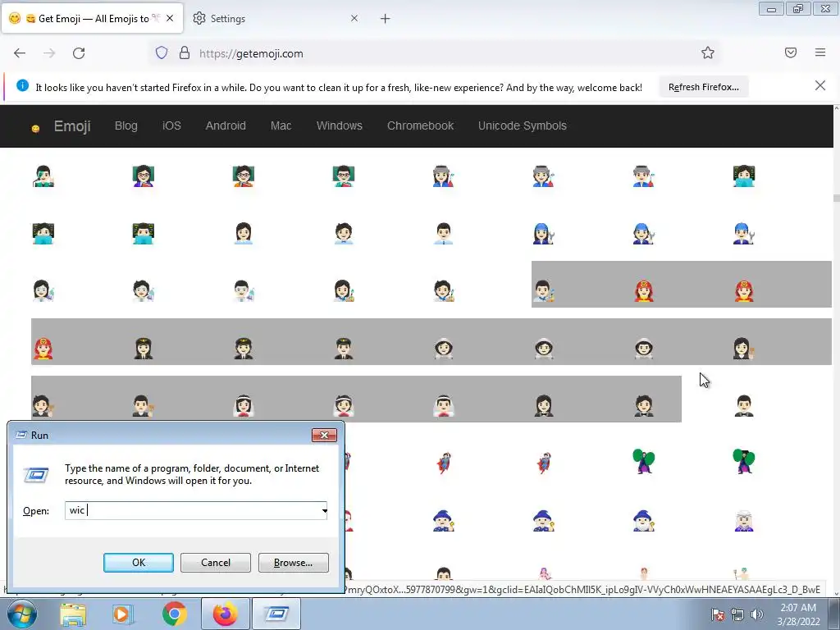Viewport: 840px width, 630px height.
Task: Open the Pocket save icon
Action: [x=791, y=52]
